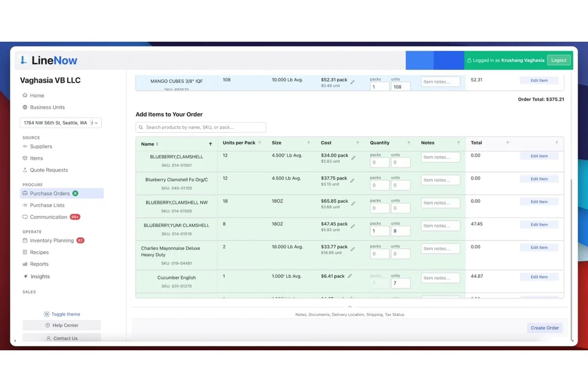The width and height of the screenshot is (588, 392).
Task: Sort the Total column arrow
Action: click(x=507, y=143)
